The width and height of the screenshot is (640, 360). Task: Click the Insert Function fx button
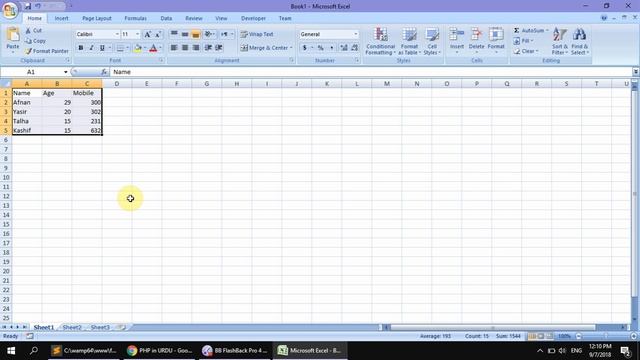point(104,72)
